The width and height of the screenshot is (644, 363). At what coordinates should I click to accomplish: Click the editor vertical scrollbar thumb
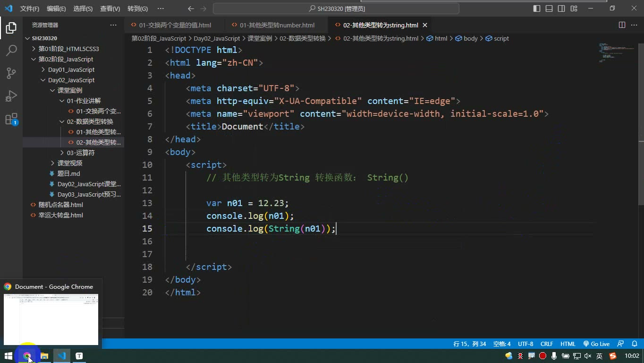(641, 124)
